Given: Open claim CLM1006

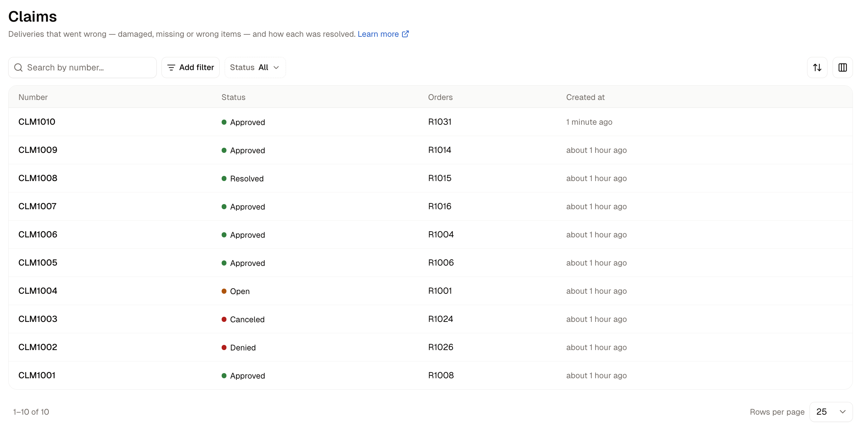Looking at the screenshot, I should coord(38,235).
